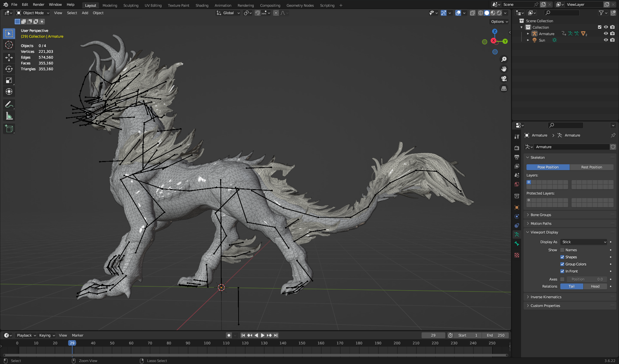
Task: Select the Move tool in toolbar
Action: click(x=9, y=57)
